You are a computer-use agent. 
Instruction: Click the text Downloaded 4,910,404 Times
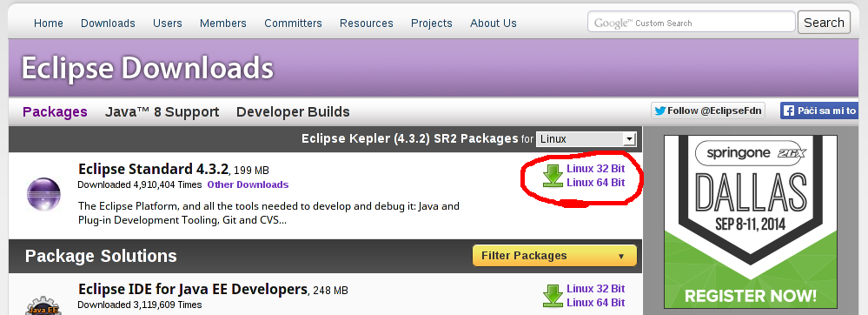click(x=140, y=184)
